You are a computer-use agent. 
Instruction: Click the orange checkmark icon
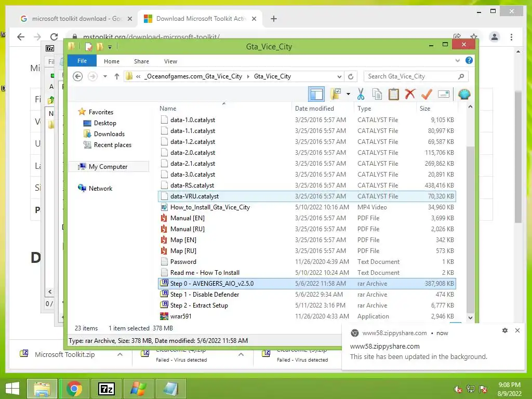pos(427,94)
